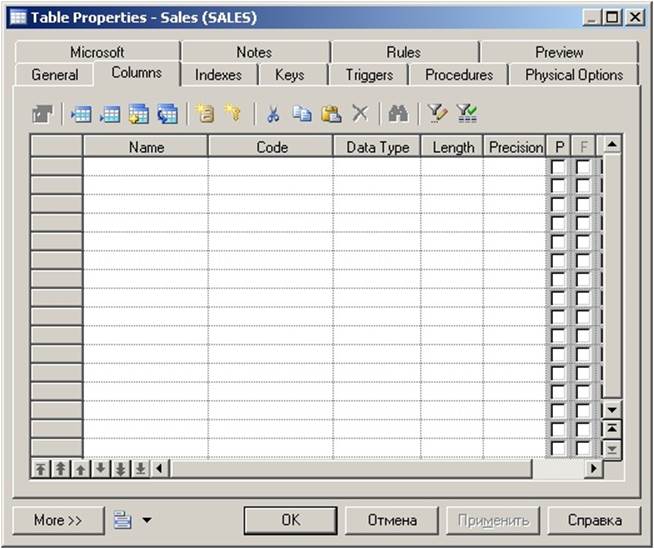The image size is (654, 549).
Task: Click the Code column header
Action: pos(272,147)
